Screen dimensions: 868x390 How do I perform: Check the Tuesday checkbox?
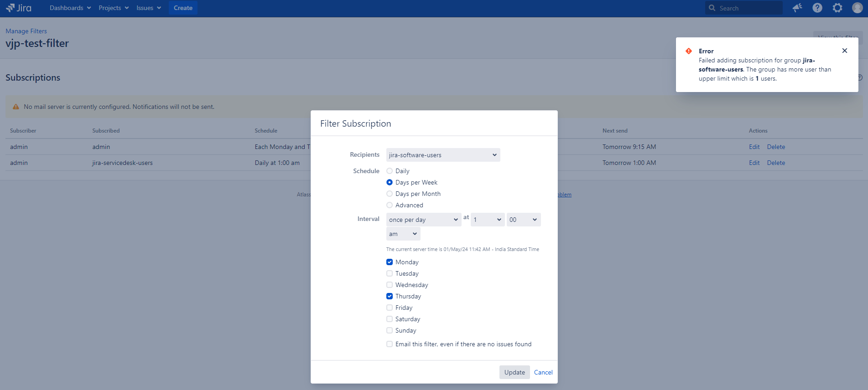[x=390, y=273]
